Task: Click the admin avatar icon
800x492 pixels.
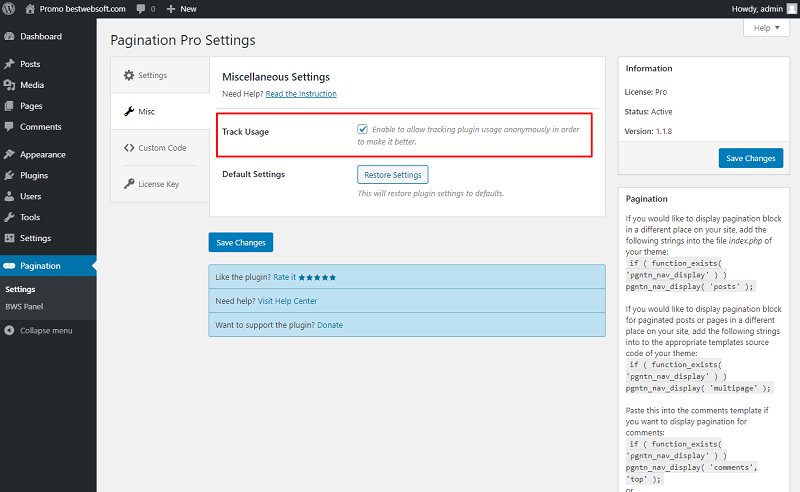Action: pyautogui.click(x=792, y=9)
